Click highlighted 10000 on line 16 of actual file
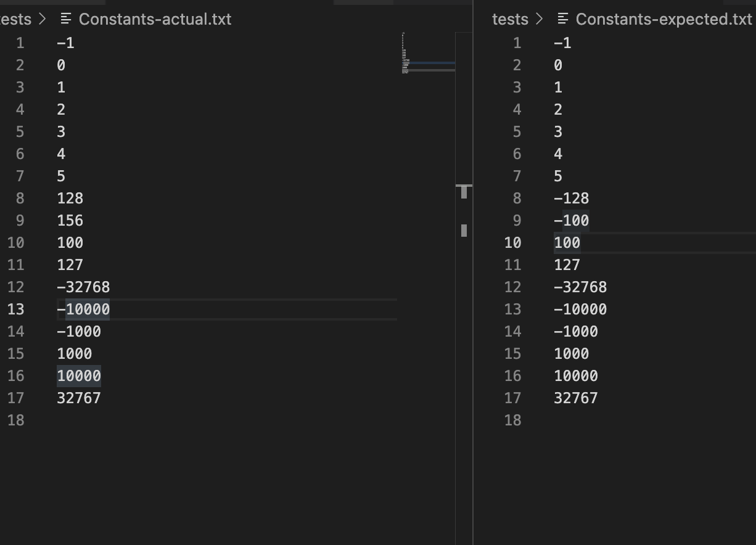Image resolution: width=756 pixels, height=545 pixels. [79, 375]
